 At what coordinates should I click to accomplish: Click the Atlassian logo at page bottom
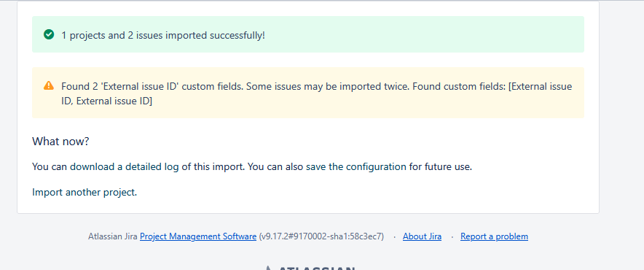[x=309, y=268]
